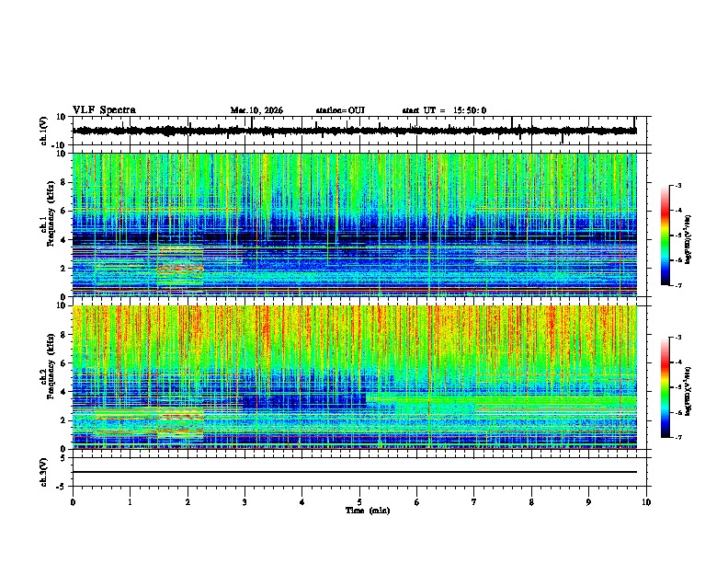This screenshot has height=563, width=728.
Task: Click the "10" kHz tick of ch.2 spectrogram
Action: 62,305
